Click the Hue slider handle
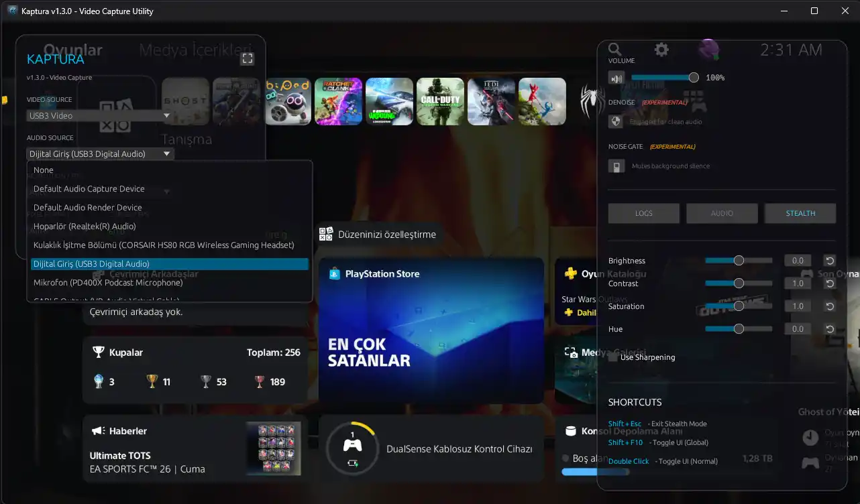This screenshot has width=860, height=504. 739,329
